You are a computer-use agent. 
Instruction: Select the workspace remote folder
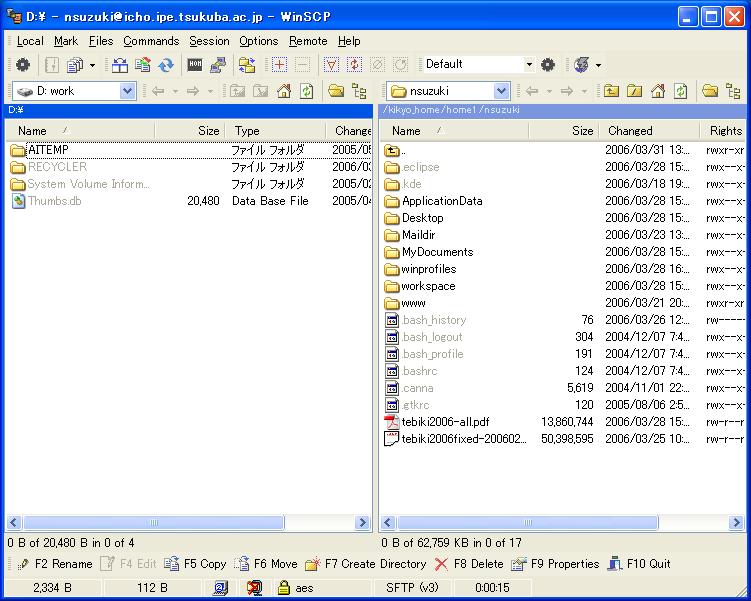point(420,286)
